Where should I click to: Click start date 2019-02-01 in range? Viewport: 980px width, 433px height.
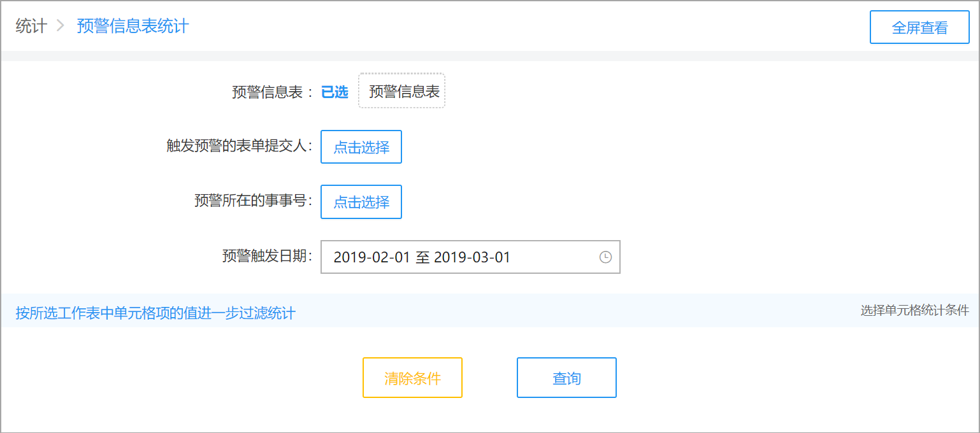pos(372,257)
